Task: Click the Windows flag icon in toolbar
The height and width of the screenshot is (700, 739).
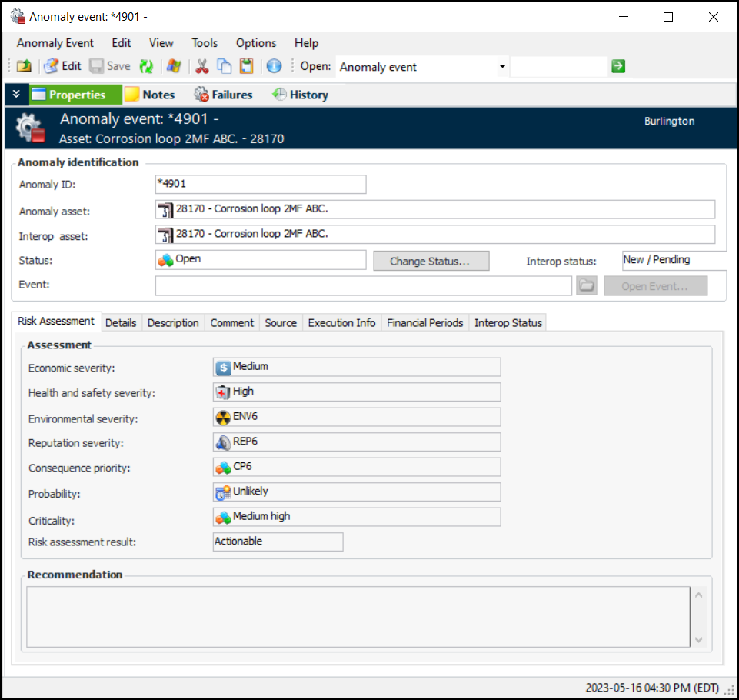Action: (x=174, y=67)
